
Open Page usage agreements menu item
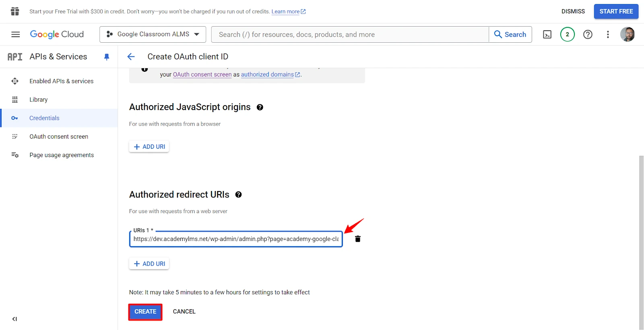[59, 155]
